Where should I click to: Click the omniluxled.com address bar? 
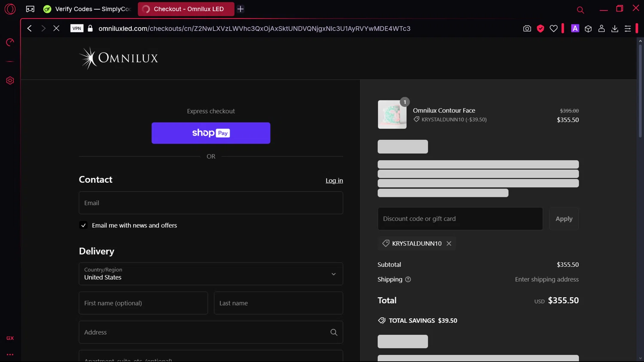click(254, 28)
